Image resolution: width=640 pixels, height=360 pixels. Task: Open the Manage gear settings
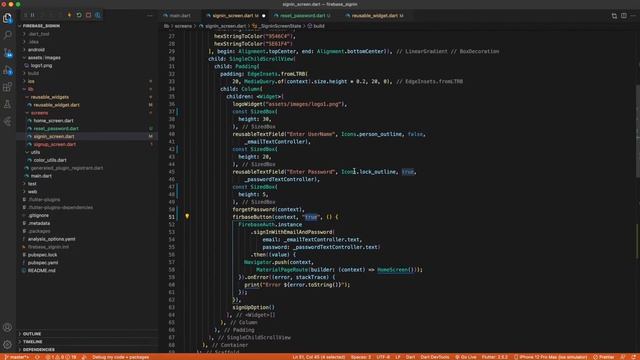tap(7, 345)
